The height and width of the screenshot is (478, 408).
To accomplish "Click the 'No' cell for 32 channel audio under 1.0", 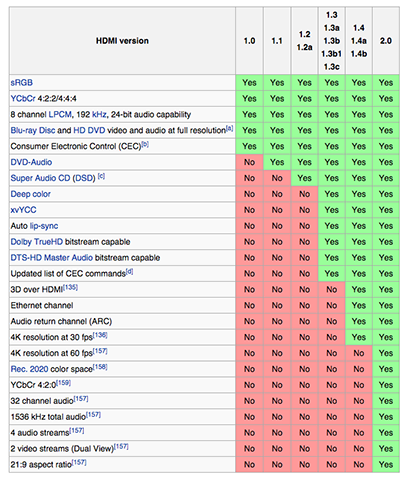I will point(249,401).
